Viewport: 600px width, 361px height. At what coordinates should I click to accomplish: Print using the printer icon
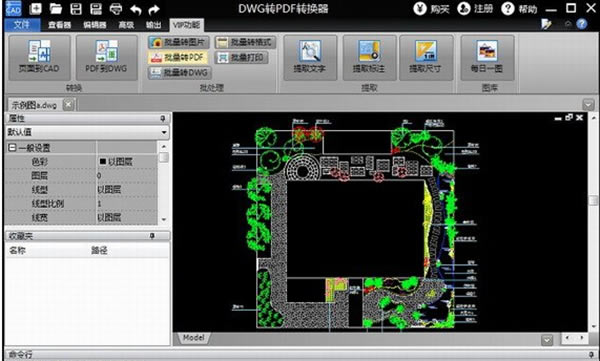tap(116, 9)
